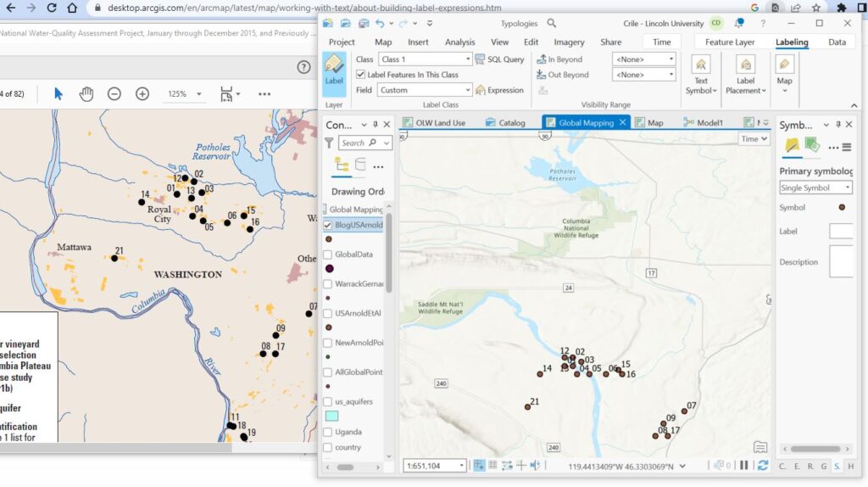Undo the last action in ArcGIS
The height and width of the screenshot is (487, 868).
380,23
